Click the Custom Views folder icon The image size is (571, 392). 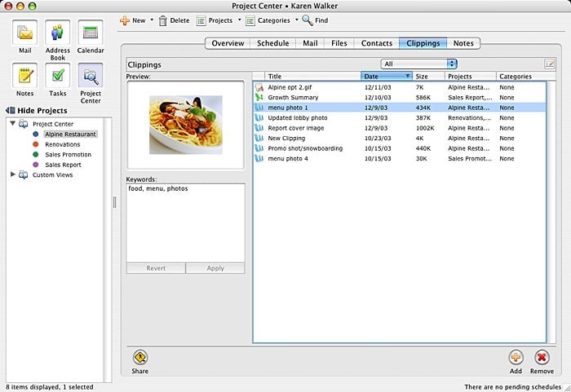click(x=24, y=175)
